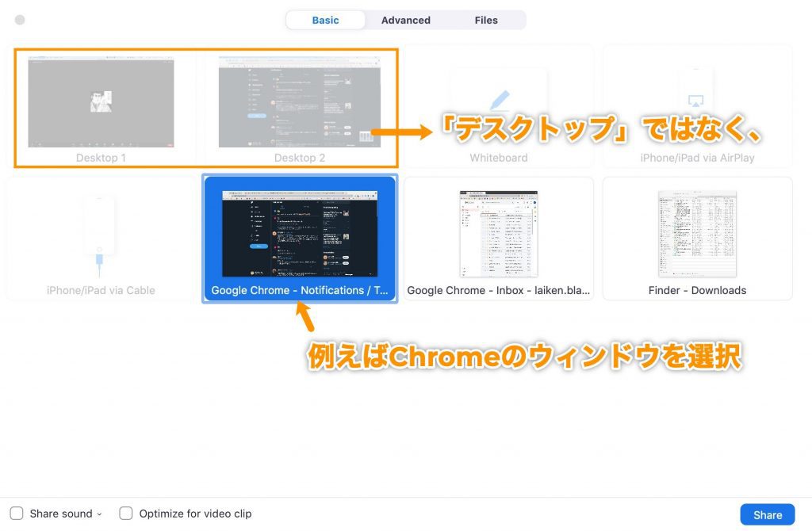The image size is (812, 531).
Task: Click the Whiteboard label text
Action: point(498,158)
